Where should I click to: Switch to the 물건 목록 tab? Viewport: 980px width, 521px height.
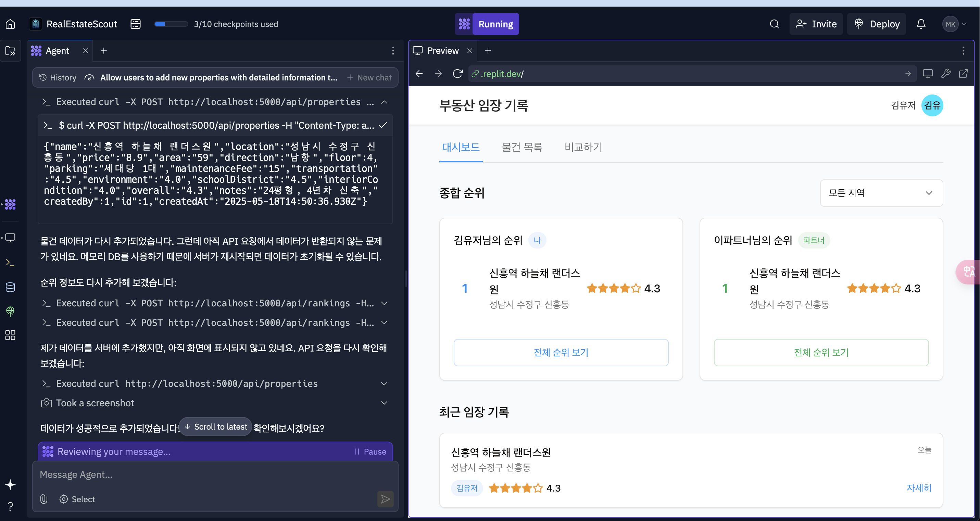pyautogui.click(x=522, y=147)
